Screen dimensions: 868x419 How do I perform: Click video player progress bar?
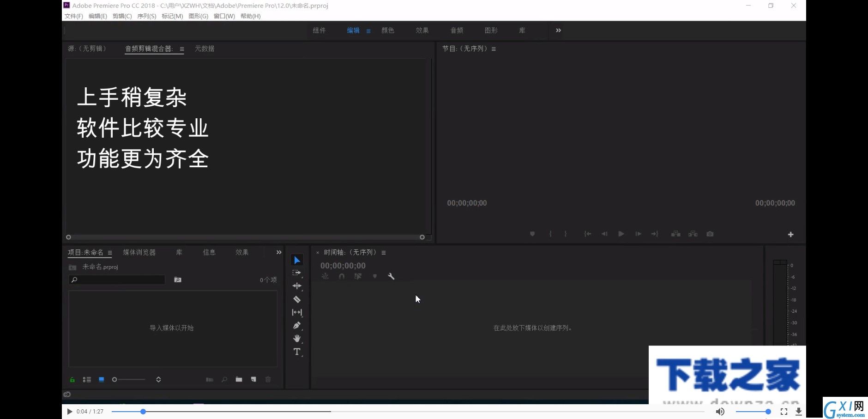pyautogui.click(x=408, y=412)
